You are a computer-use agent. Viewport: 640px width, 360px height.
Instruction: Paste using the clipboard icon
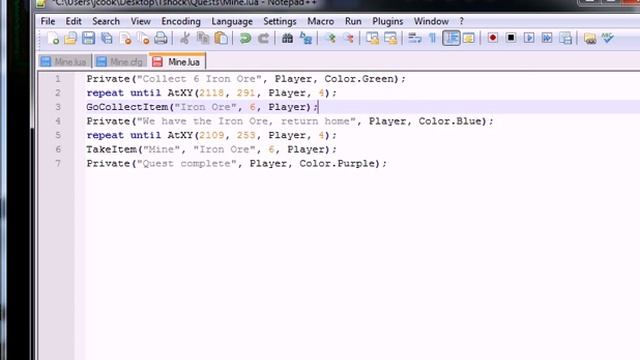(x=221, y=38)
